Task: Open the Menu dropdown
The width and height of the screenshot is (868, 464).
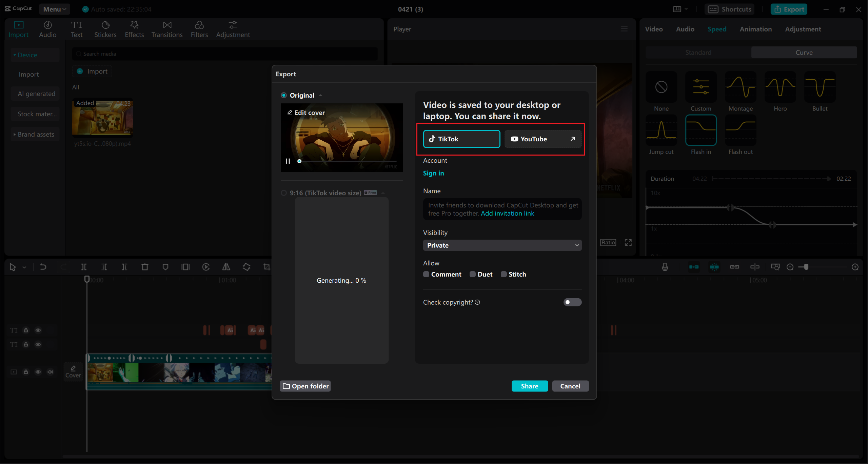Action: [54, 9]
